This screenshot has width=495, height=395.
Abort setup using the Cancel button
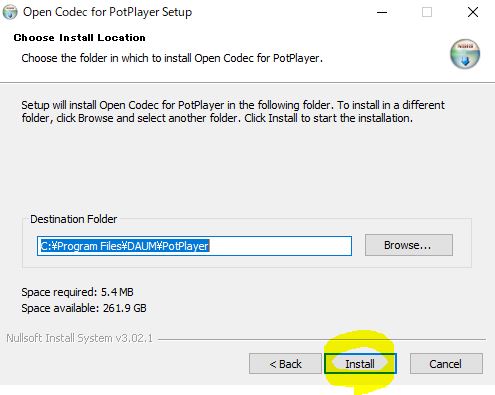(x=446, y=364)
